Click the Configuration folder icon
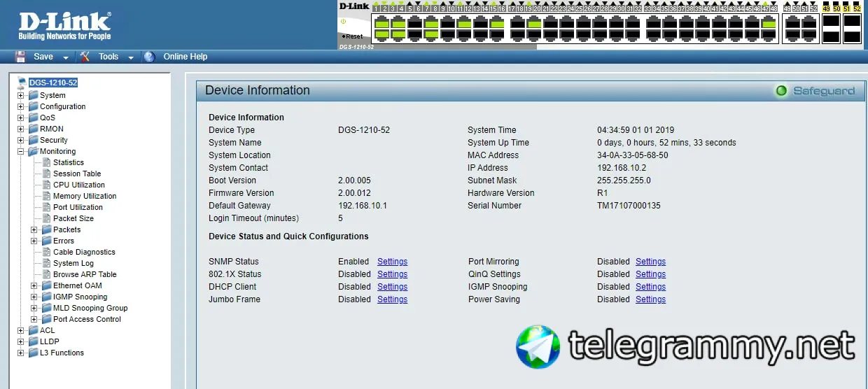The image size is (868, 389). 33,106
